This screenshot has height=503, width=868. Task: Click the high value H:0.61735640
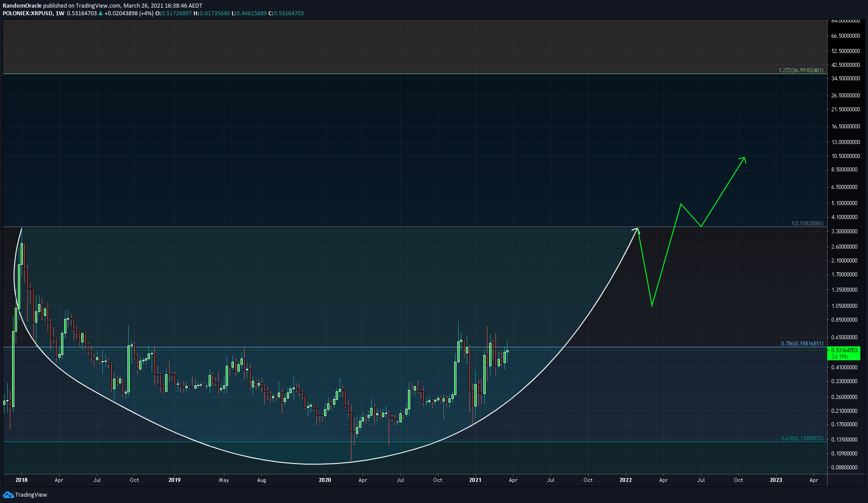click(212, 13)
